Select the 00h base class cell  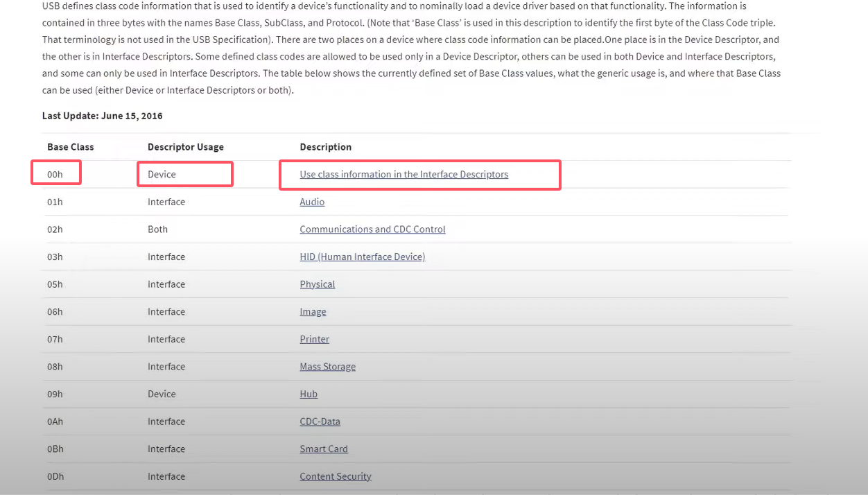(55, 175)
